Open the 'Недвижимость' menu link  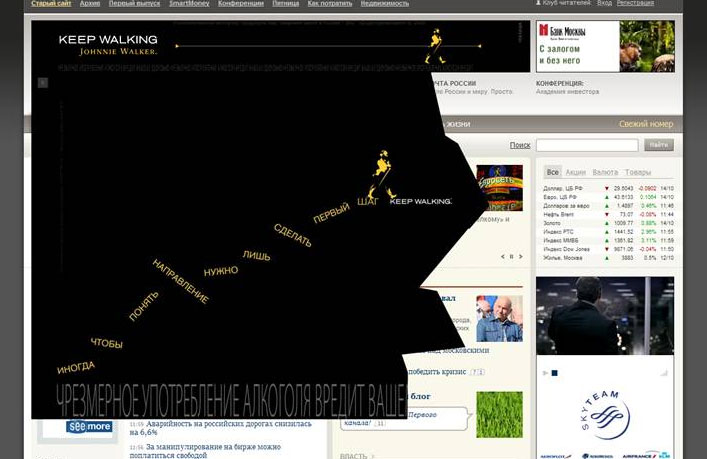[385, 3]
